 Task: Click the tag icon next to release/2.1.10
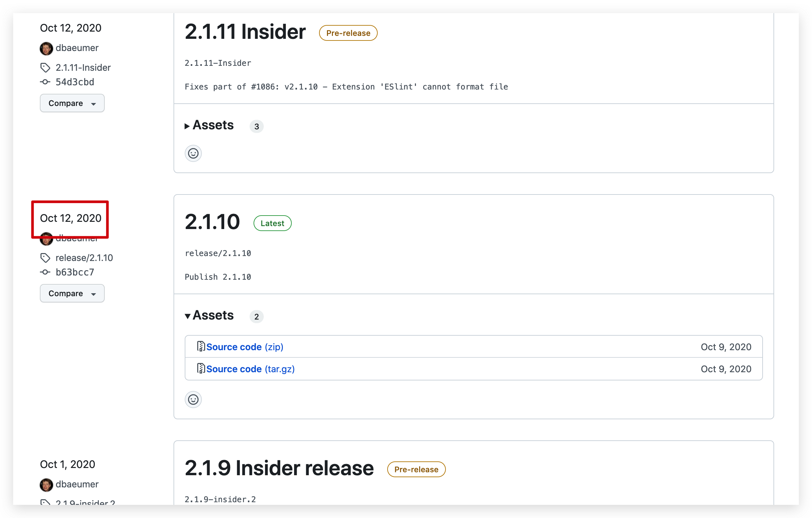[x=45, y=258]
